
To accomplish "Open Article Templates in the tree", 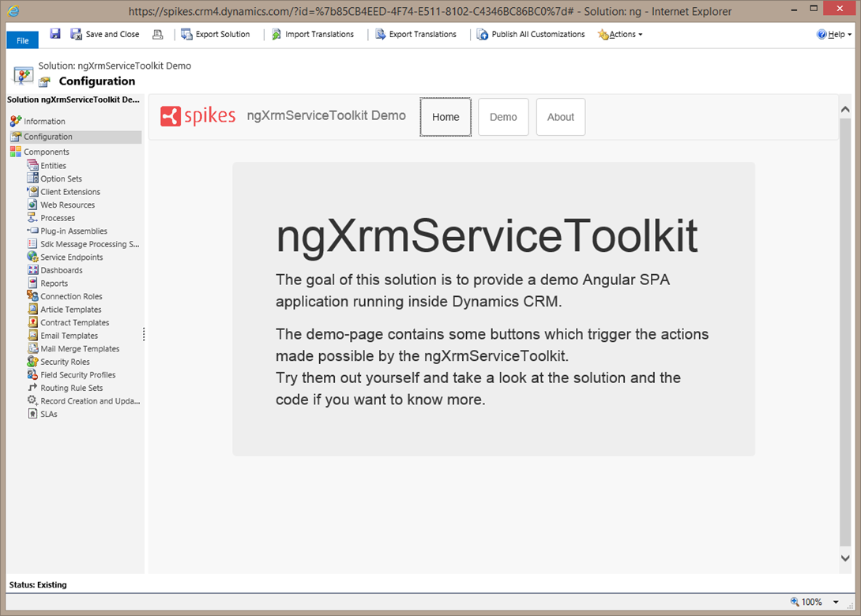I will click(x=71, y=310).
